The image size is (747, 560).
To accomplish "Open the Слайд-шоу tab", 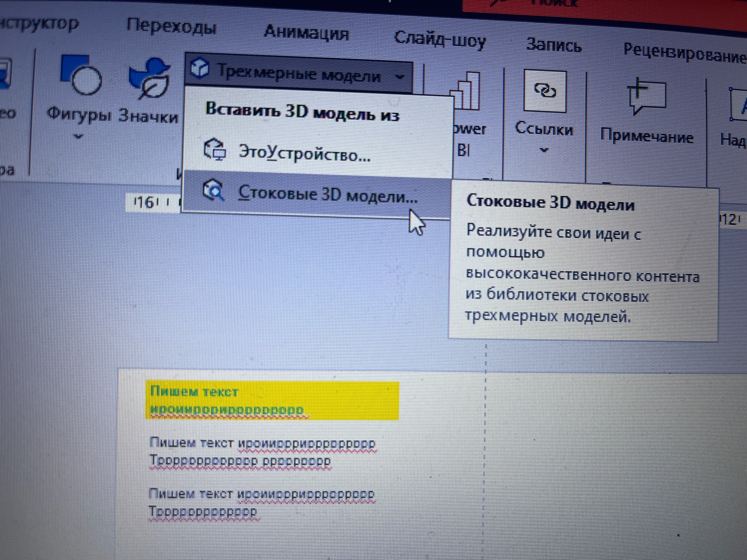I will [440, 40].
